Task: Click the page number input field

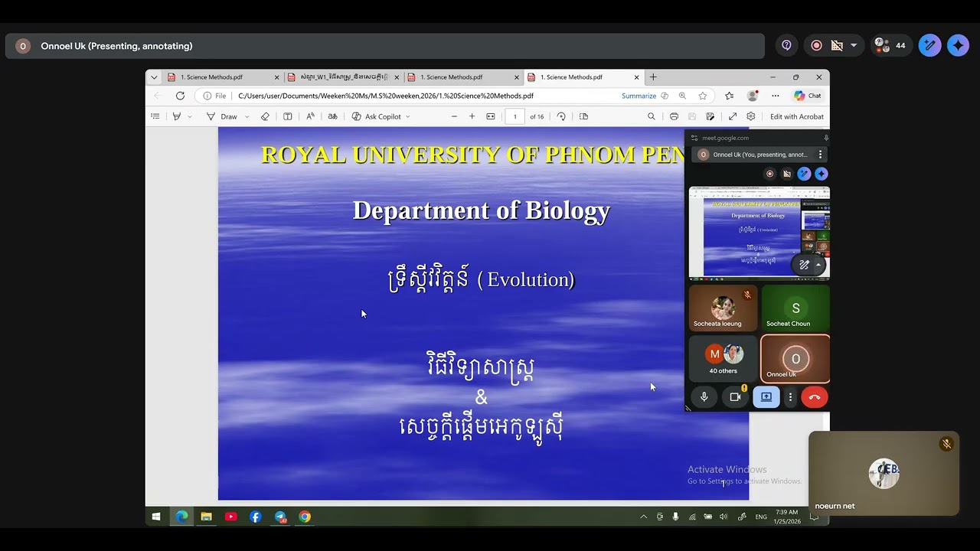Action: click(514, 116)
